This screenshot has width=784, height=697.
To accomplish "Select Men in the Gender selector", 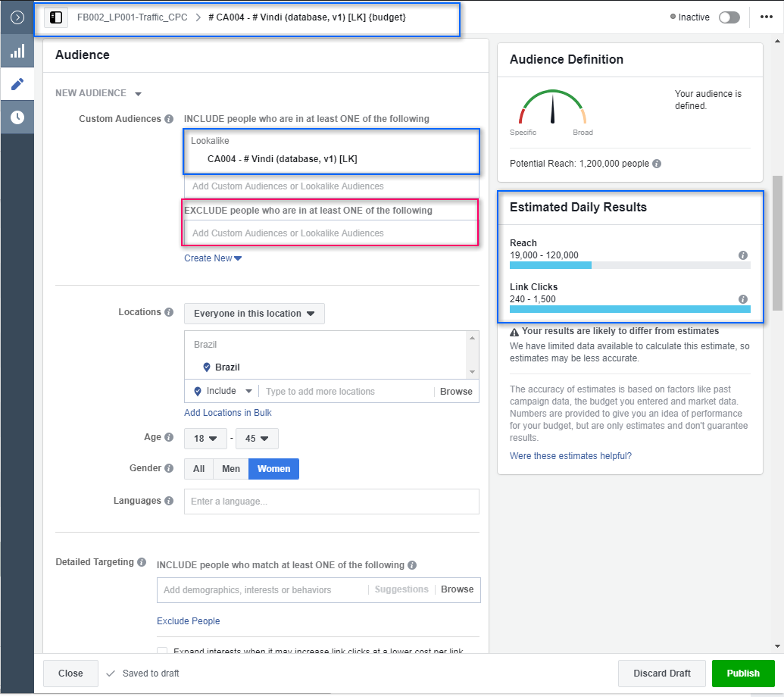I will pos(231,469).
